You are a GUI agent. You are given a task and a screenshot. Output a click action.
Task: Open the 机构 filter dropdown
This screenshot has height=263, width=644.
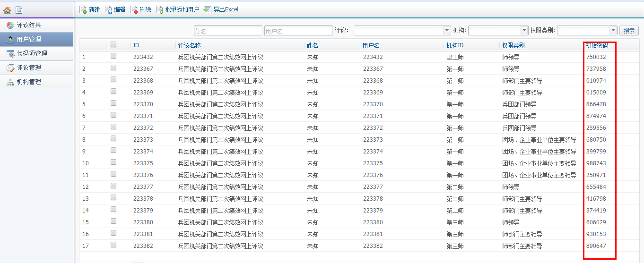524,30
